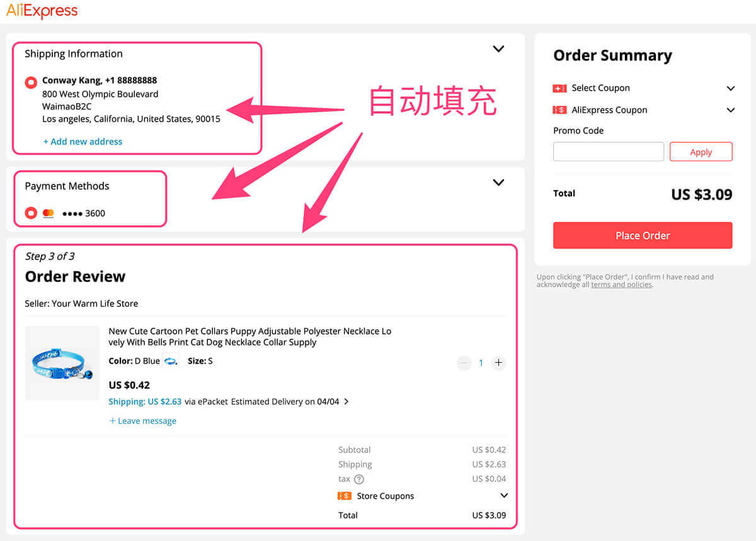This screenshot has width=756, height=541.
Task: Click Add new address link
Action: [x=83, y=142]
